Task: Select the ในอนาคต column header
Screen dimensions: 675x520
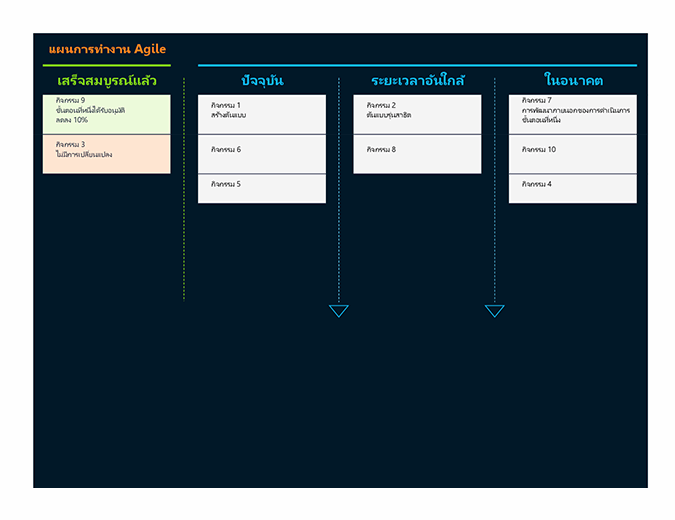Action: 573,80
